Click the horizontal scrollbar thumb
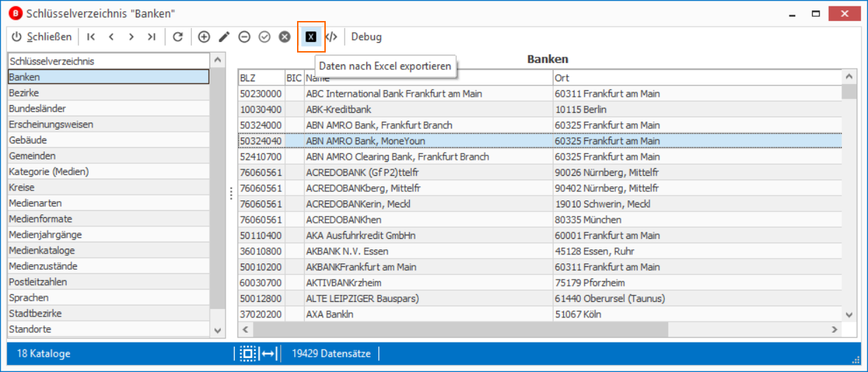The height and width of the screenshot is (372, 868). coord(459,329)
